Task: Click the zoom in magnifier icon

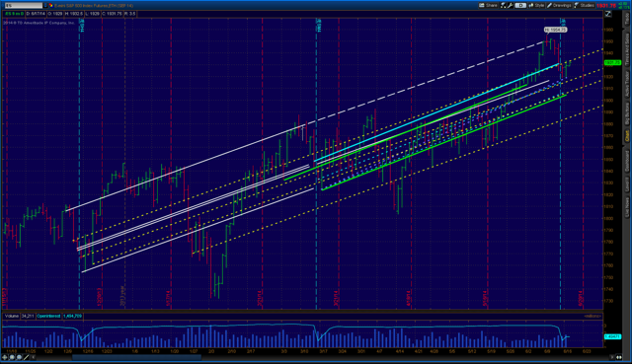Action: (12, 357)
